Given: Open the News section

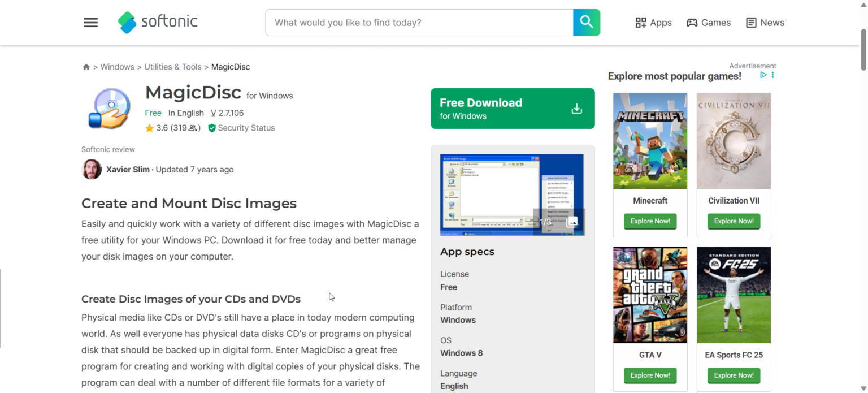Looking at the screenshot, I should click(765, 23).
